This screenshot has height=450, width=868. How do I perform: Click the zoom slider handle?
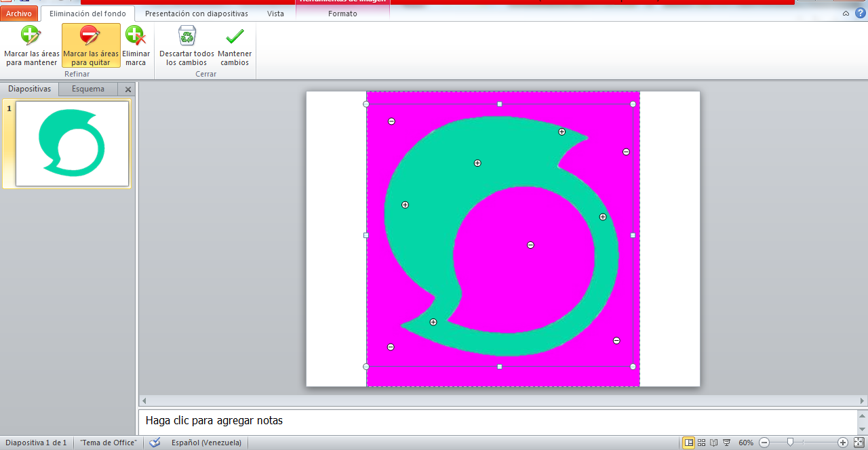pyautogui.click(x=790, y=443)
